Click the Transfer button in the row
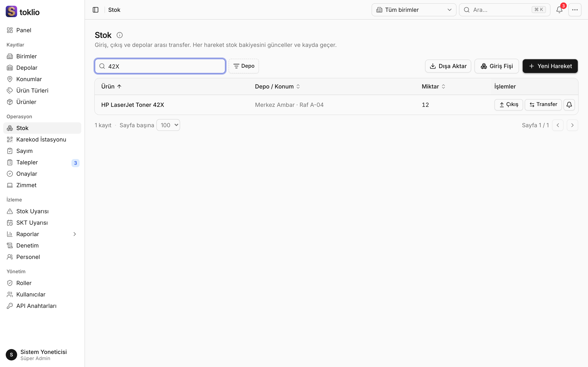 pyautogui.click(x=543, y=105)
